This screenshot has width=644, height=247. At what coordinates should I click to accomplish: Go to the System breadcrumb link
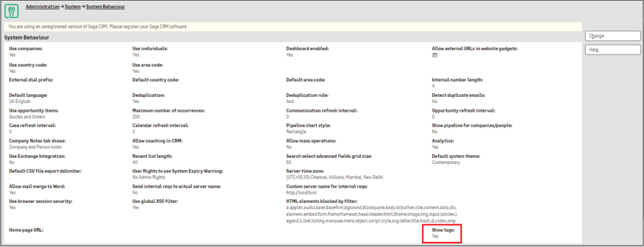72,7
